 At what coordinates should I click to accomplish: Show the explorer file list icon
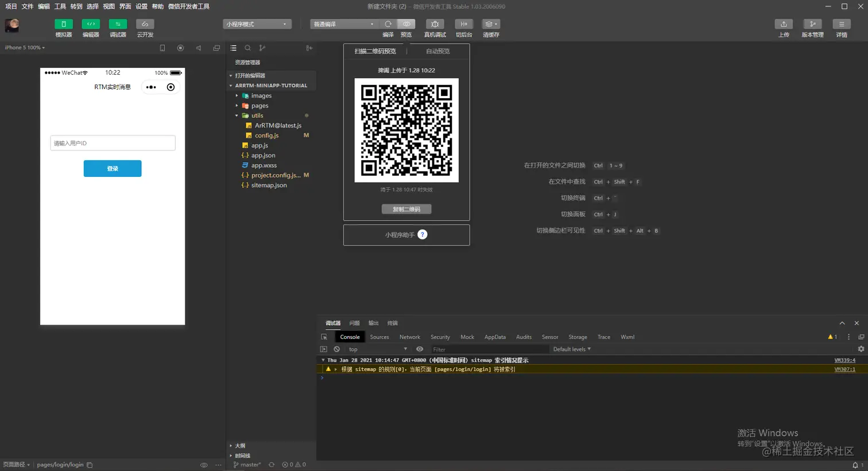234,48
